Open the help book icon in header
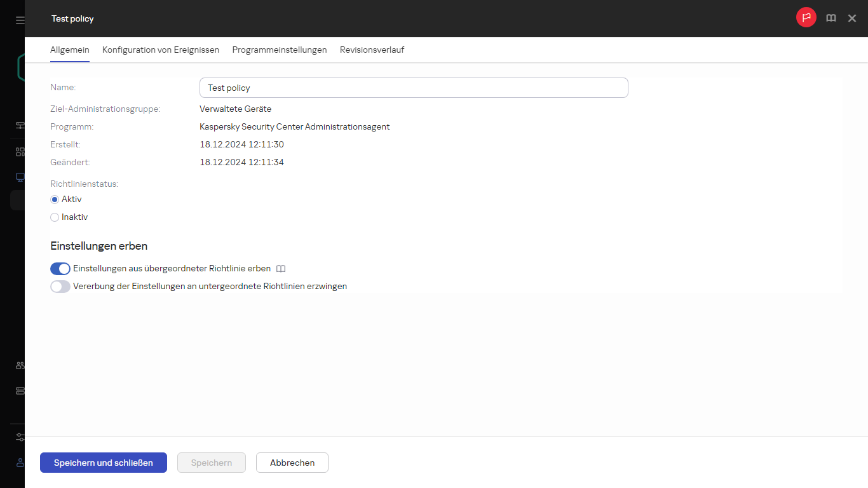 click(831, 18)
